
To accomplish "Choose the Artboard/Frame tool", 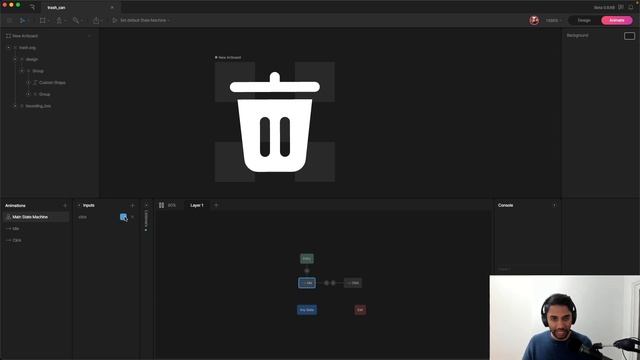I will tap(42, 20).
